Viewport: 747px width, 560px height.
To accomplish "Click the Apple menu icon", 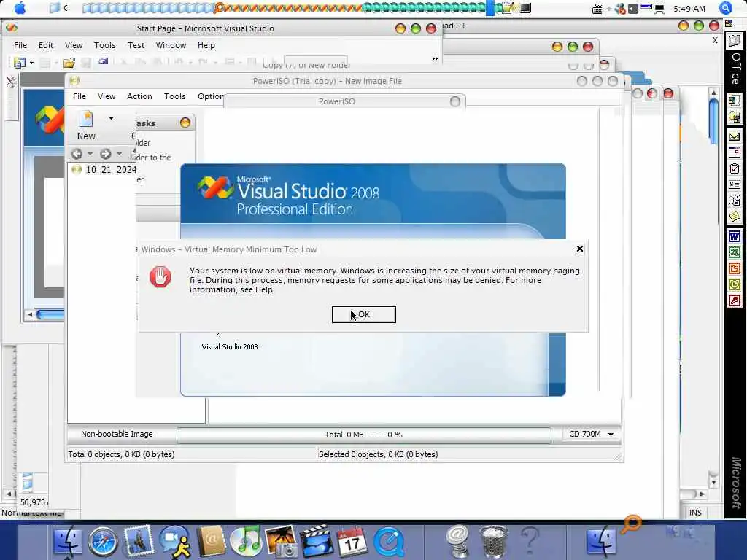I will point(20,8).
